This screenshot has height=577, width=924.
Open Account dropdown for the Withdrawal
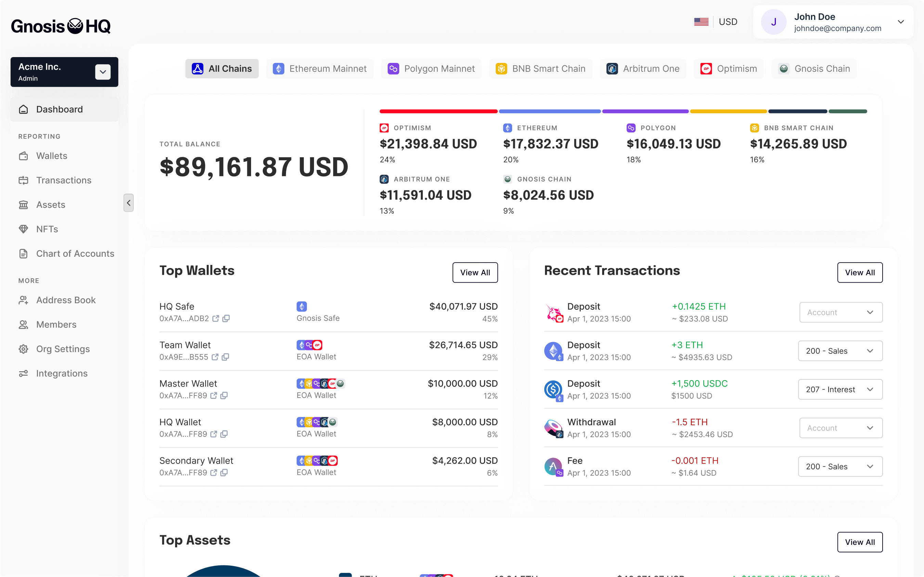tap(841, 428)
